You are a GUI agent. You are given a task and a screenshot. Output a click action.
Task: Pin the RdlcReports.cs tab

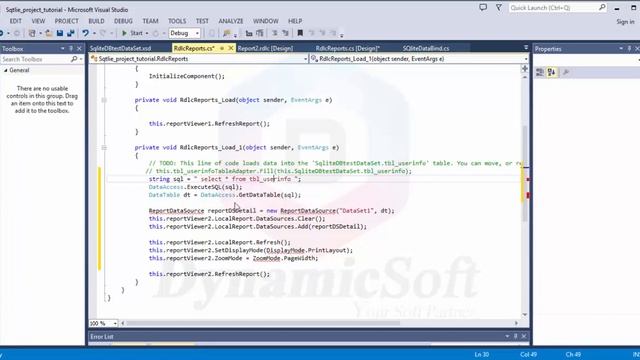222,48
